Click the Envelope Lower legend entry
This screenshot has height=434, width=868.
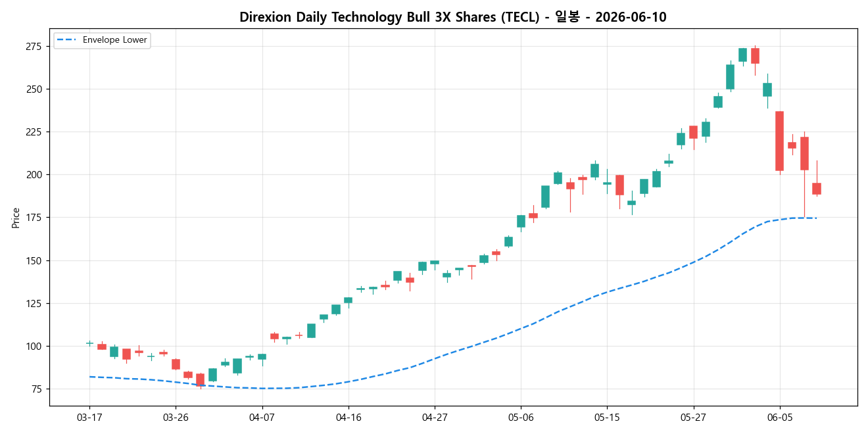102,40
